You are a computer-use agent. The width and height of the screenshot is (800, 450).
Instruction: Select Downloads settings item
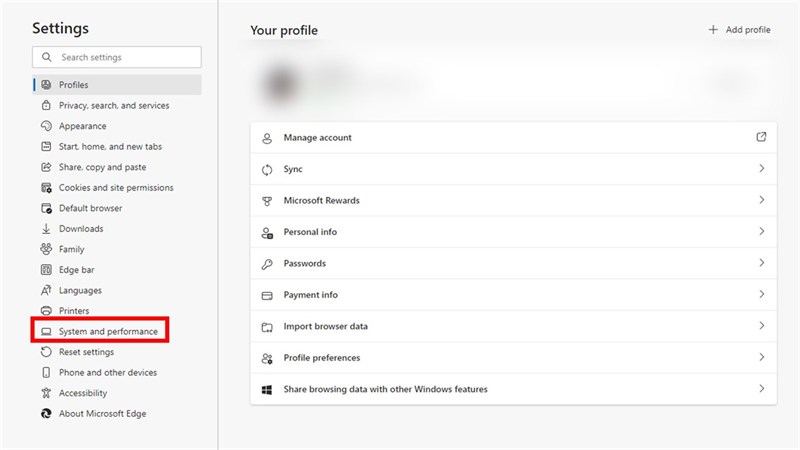coord(117,229)
